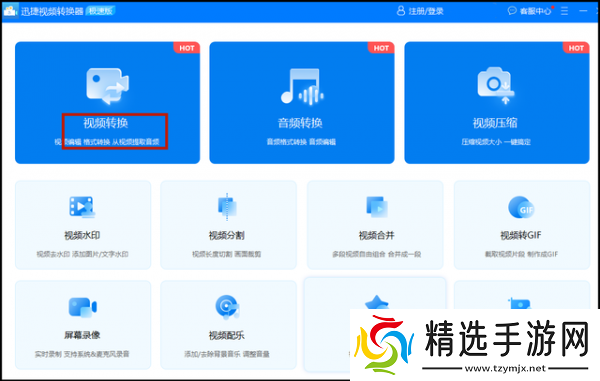
Task: Open the 音频转换 audio conversion music icon
Action: pyautogui.click(x=302, y=86)
